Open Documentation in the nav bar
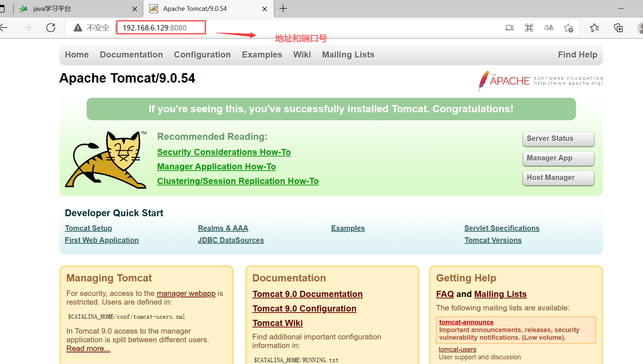The height and width of the screenshot is (364, 643). (x=131, y=55)
